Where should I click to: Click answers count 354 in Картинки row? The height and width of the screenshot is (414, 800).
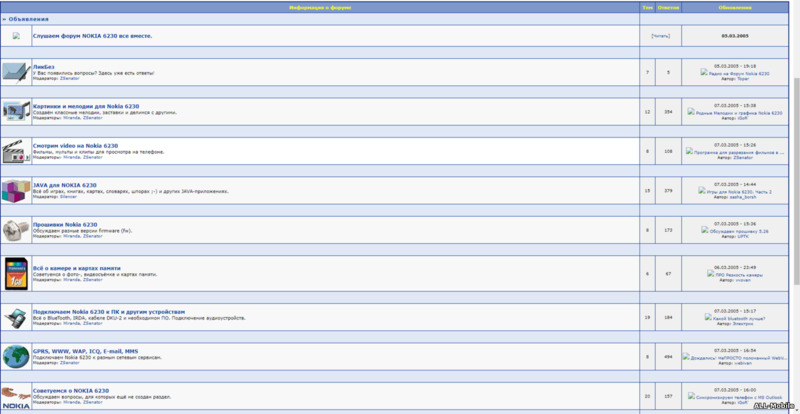[x=668, y=112]
